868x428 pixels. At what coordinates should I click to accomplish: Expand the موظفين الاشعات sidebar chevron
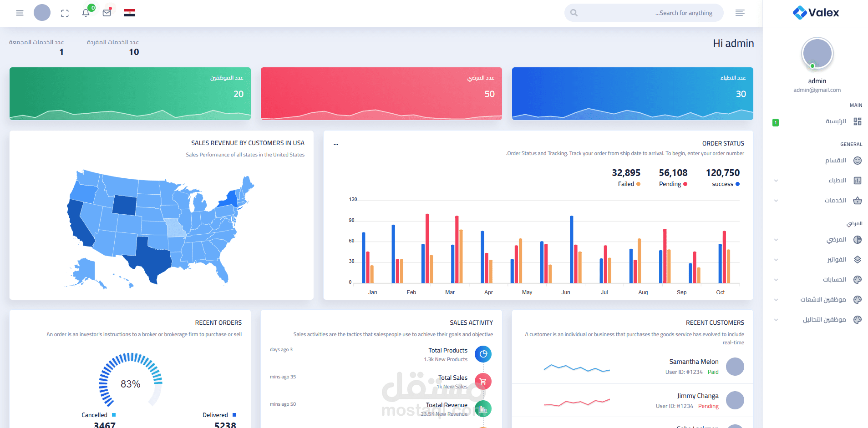pyautogui.click(x=776, y=300)
